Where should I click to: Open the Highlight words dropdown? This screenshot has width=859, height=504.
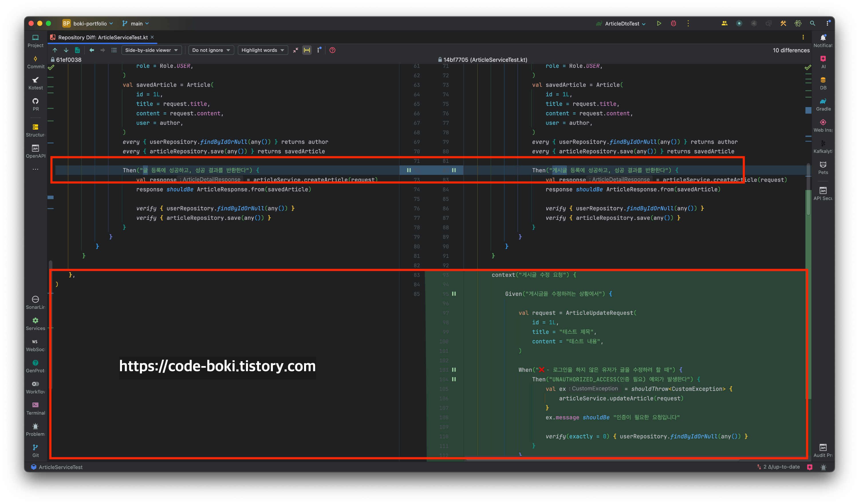coord(263,50)
